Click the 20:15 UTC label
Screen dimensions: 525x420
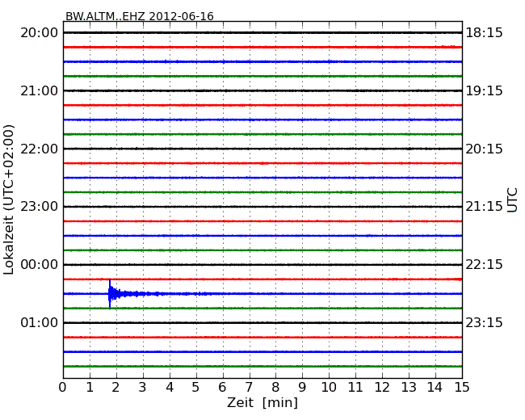point(484,149)
